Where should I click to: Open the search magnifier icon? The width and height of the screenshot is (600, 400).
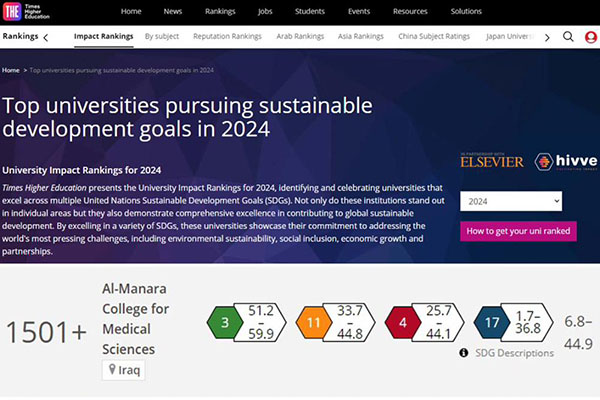click(568, 37)
